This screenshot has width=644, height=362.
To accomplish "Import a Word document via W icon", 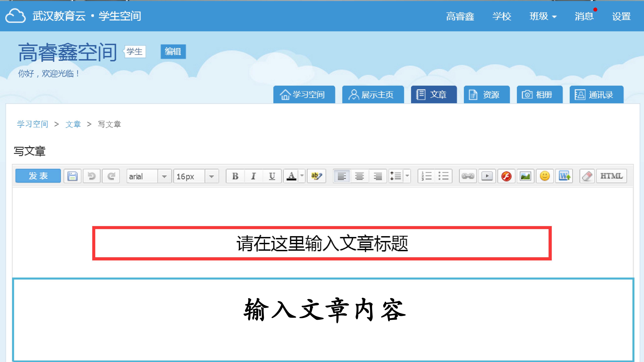I will tap(564, 176).
